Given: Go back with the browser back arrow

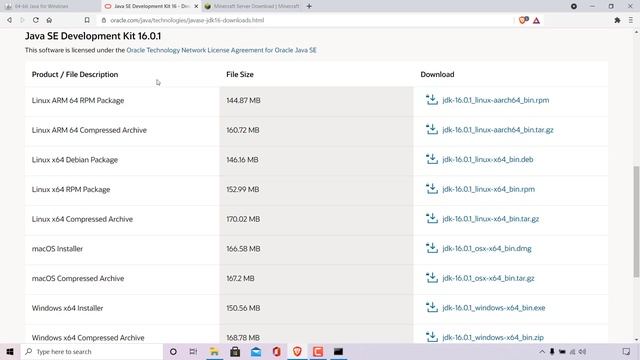Looking at the screenshot, I should tap(9, 20).
